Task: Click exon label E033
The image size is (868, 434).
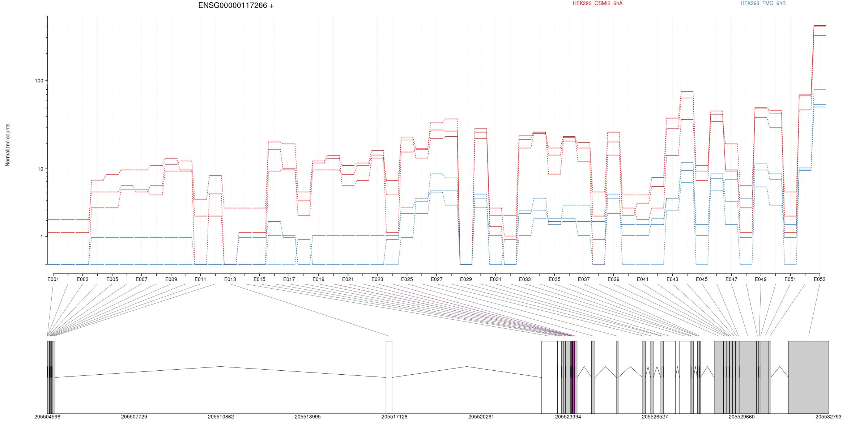Action: [525, 280]
